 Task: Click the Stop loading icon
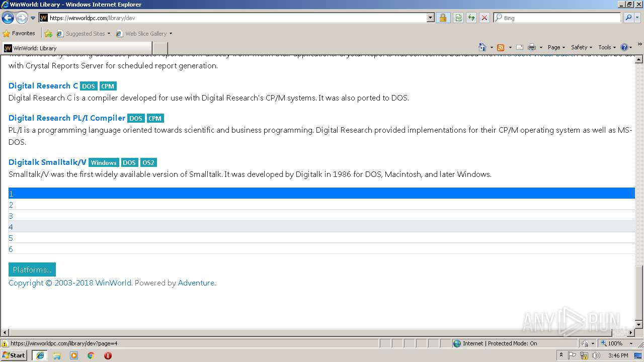(484, 18)
